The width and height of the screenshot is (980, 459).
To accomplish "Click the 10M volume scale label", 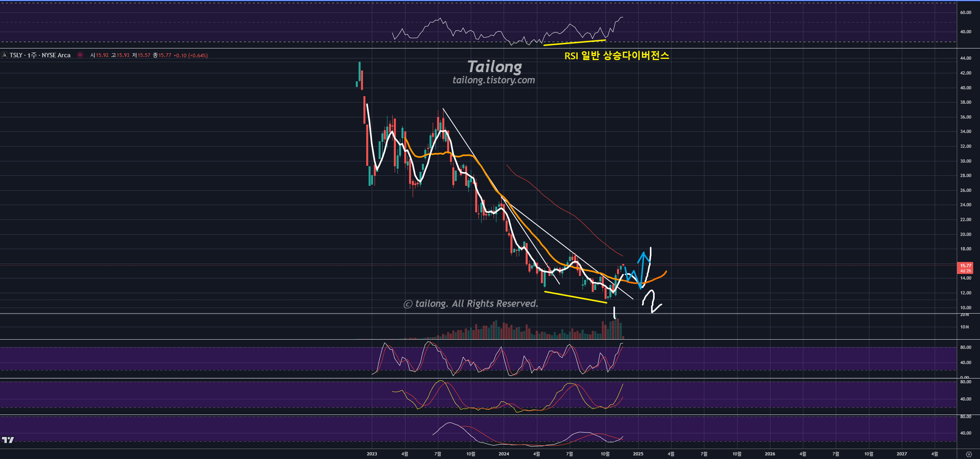I will (x=964, y=327).
